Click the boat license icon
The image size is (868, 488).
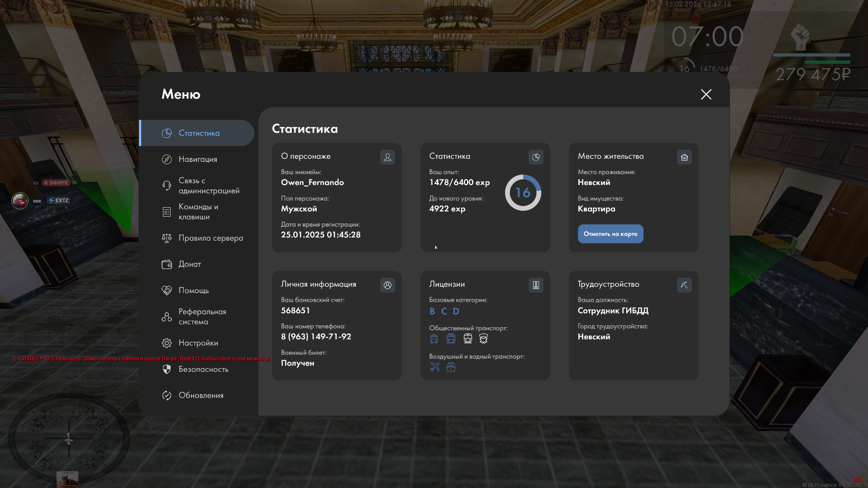pos(451,367)
